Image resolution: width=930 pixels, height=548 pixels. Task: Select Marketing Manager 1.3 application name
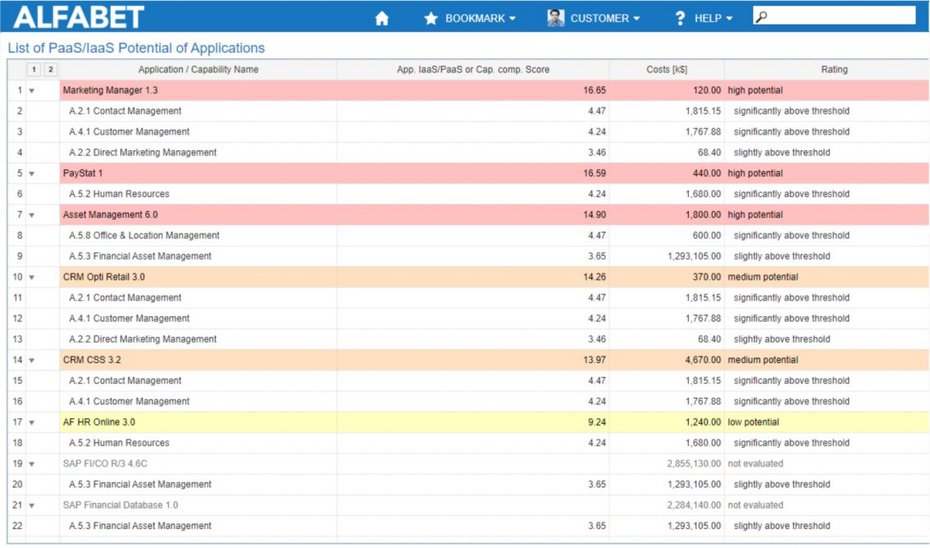[x=110, y=90]
